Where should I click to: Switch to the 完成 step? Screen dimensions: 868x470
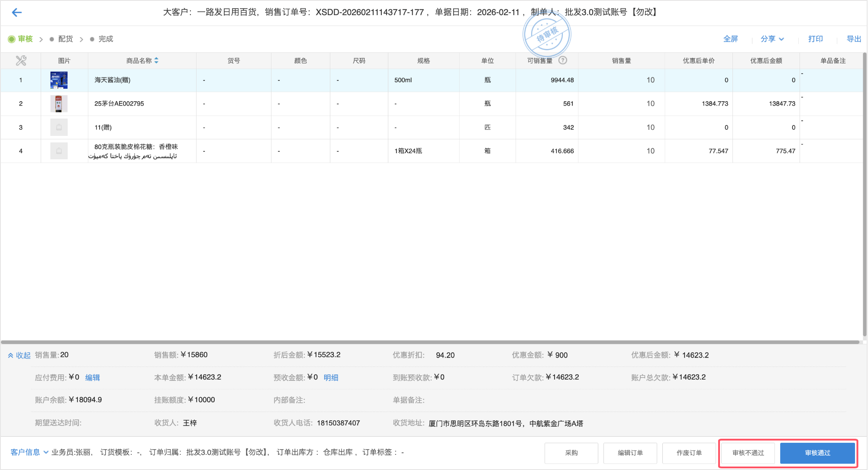pos(106,39)
